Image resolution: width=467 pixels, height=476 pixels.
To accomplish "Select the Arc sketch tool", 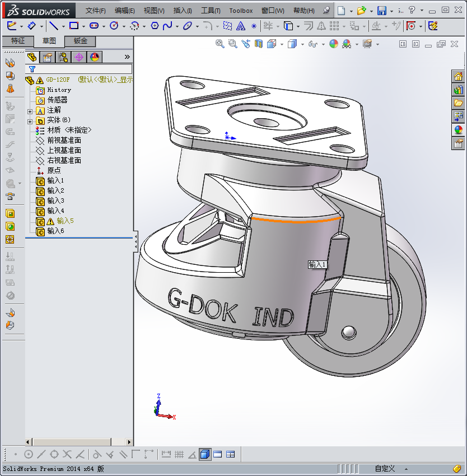I will 134,26.
